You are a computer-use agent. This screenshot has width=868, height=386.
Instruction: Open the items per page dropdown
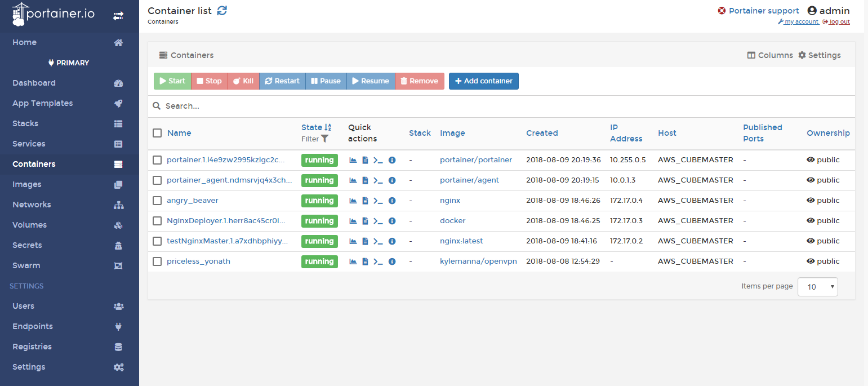818,287
